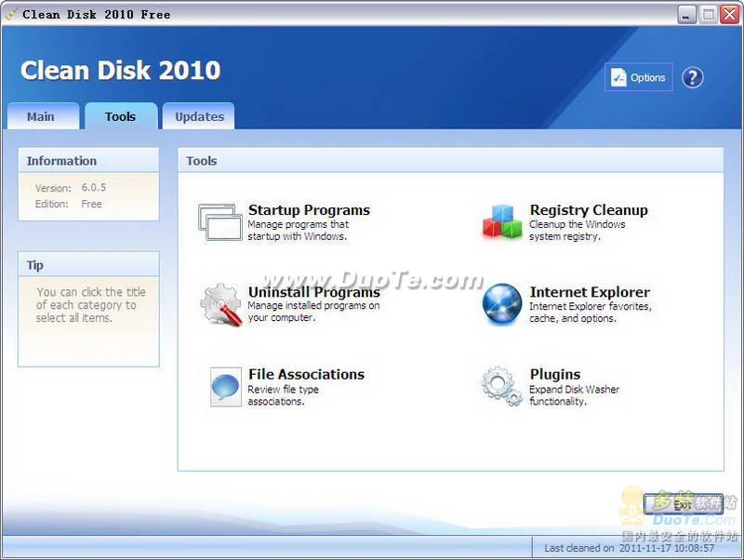Viewport: 744px width, 560px height.
Task: Click 'Internet Explorer favorites, cache, and options.' text
Action: (591, 313)
